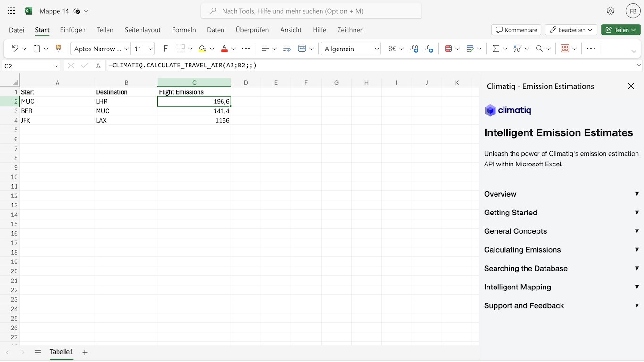Click the sort and filter icon
644x362 pixels.
click(x=518, y=49)
